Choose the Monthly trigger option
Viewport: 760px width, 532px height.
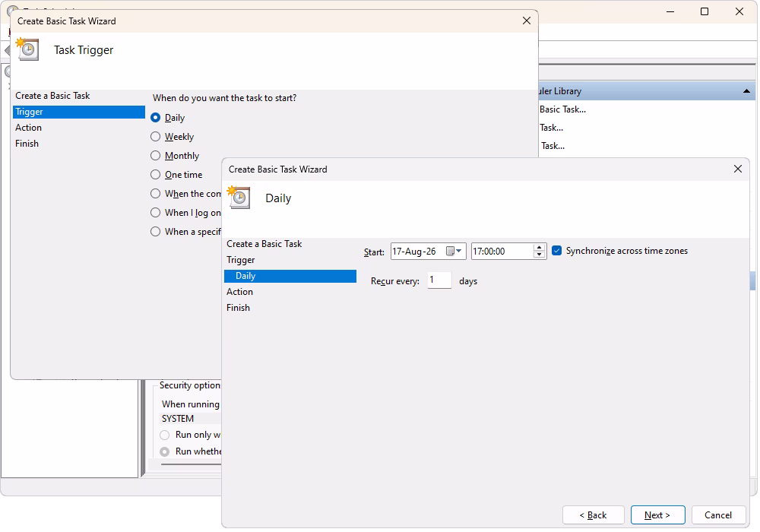click(156, 156)
